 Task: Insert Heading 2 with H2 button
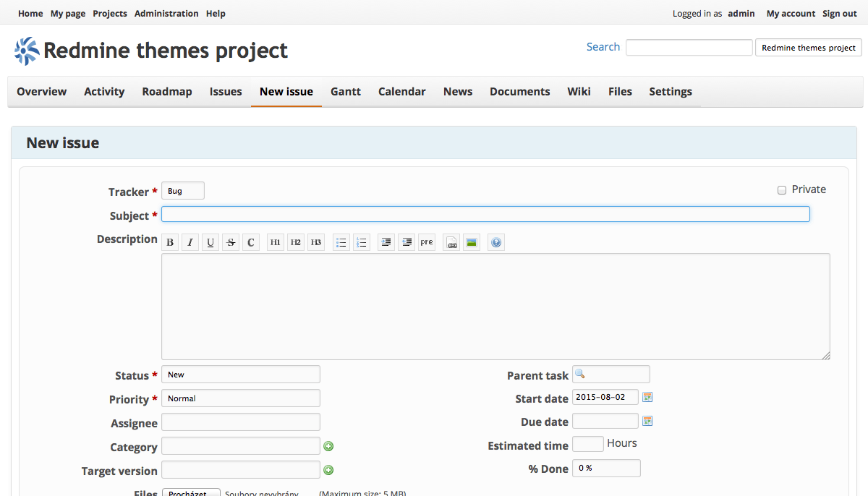click(296, 242)
